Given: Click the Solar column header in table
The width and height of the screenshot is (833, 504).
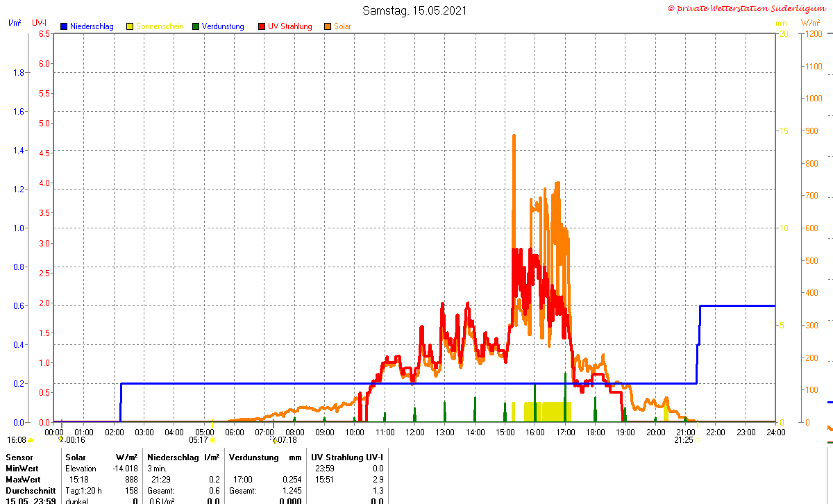Looking at the screenshot, I should [x=76, y=457].
